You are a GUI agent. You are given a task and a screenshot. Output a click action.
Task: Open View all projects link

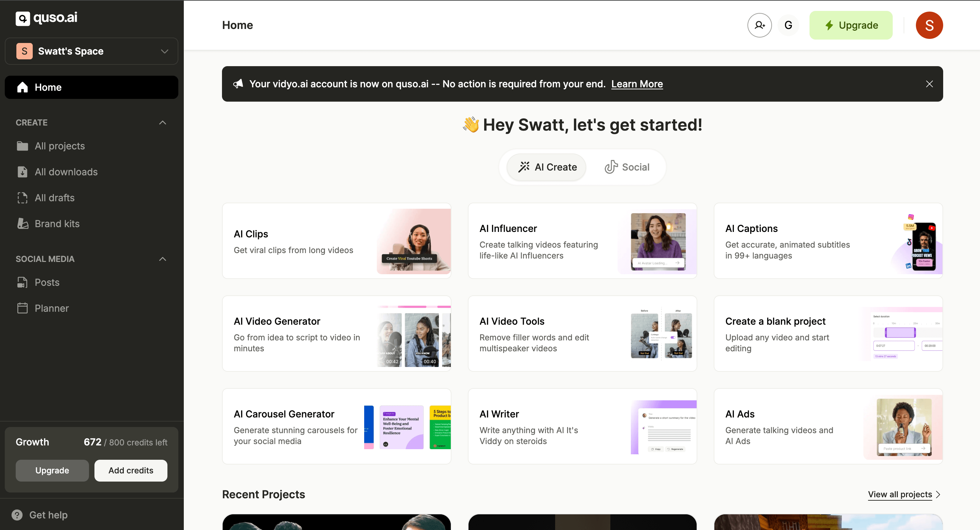[x=900, y=494]
